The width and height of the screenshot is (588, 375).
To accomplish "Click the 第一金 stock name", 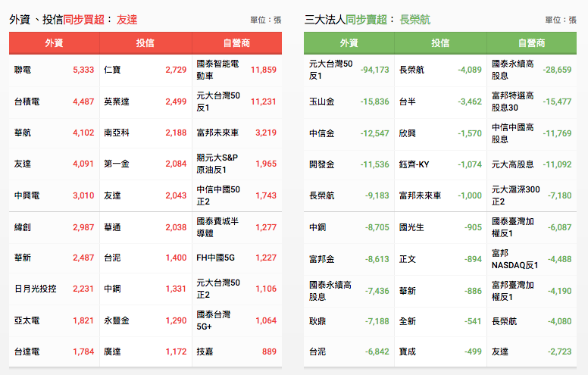I will [x=117, y=164].
